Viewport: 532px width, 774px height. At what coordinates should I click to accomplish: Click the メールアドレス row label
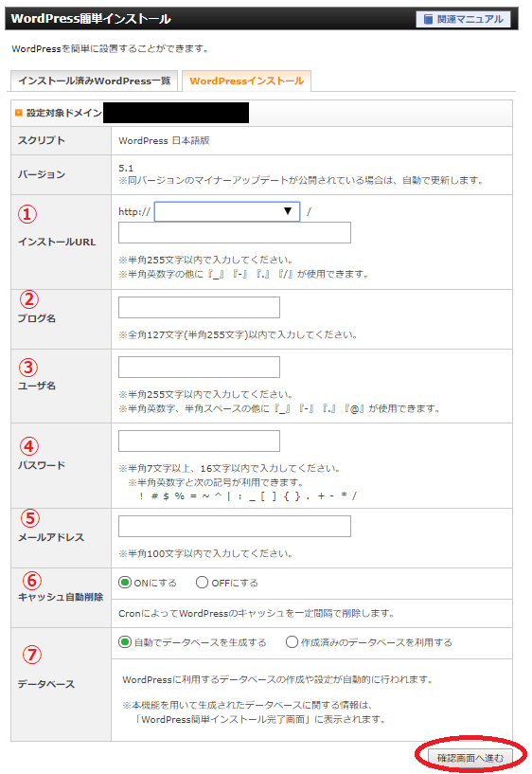[51, 537]
